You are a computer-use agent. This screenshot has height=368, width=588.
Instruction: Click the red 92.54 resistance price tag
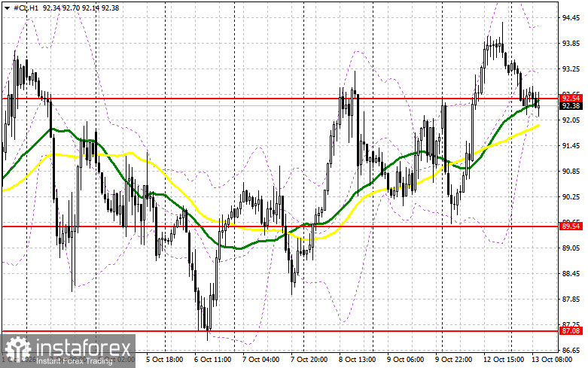pyautogui.click(x=571, y=99)
